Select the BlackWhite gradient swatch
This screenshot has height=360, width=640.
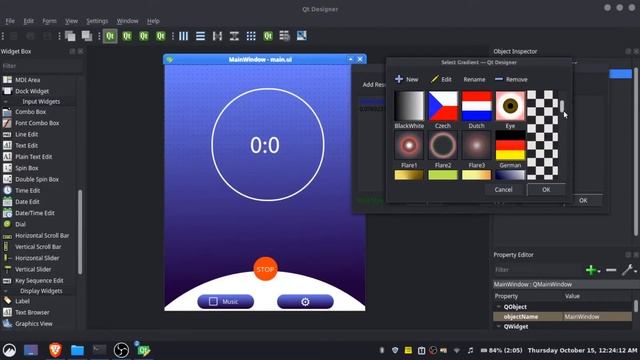click(409, 106)
